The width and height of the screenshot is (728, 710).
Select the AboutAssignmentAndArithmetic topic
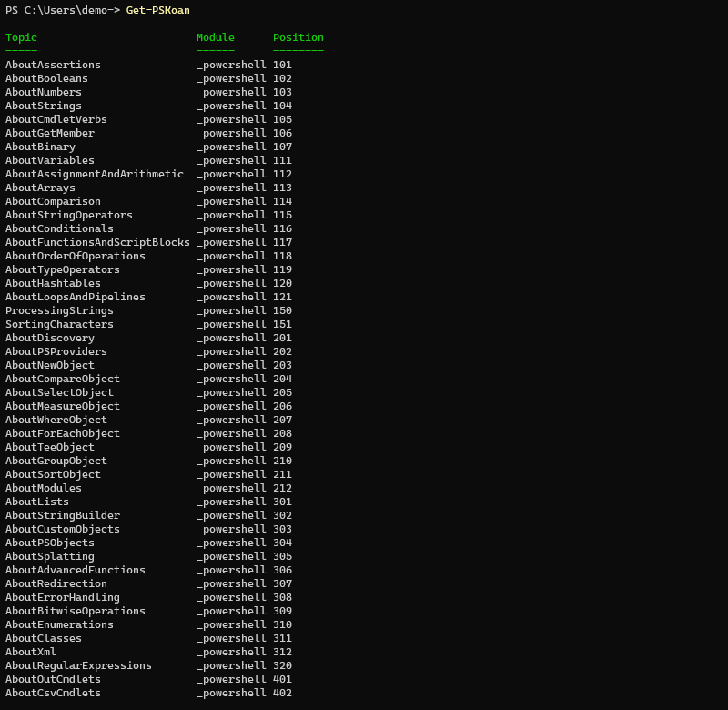(x=95, y=174)
